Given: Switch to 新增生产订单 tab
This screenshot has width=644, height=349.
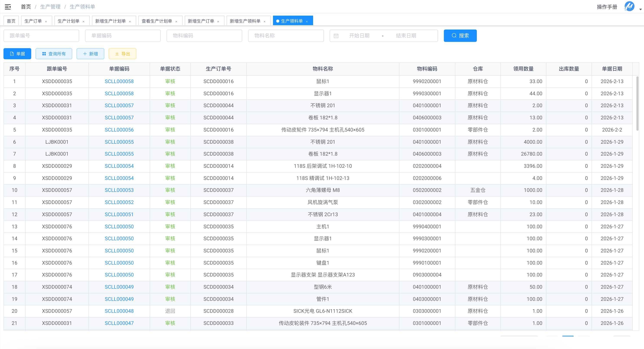Looking at the screenshot, I should [x=201, y=21].
